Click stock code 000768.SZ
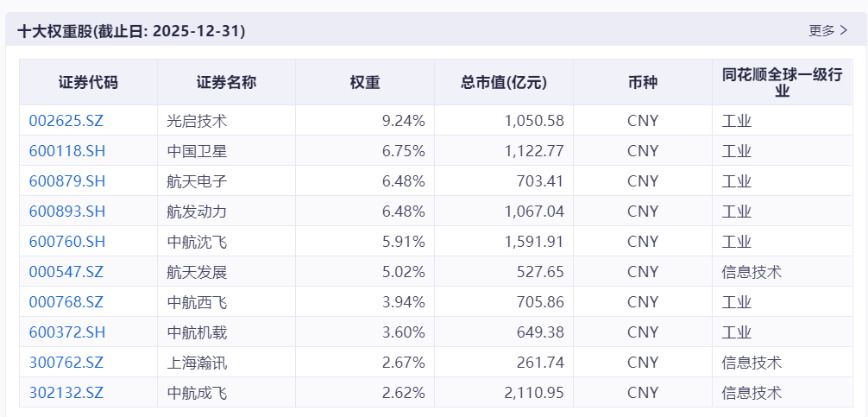 pyautogui.click(x=66, y=302)
